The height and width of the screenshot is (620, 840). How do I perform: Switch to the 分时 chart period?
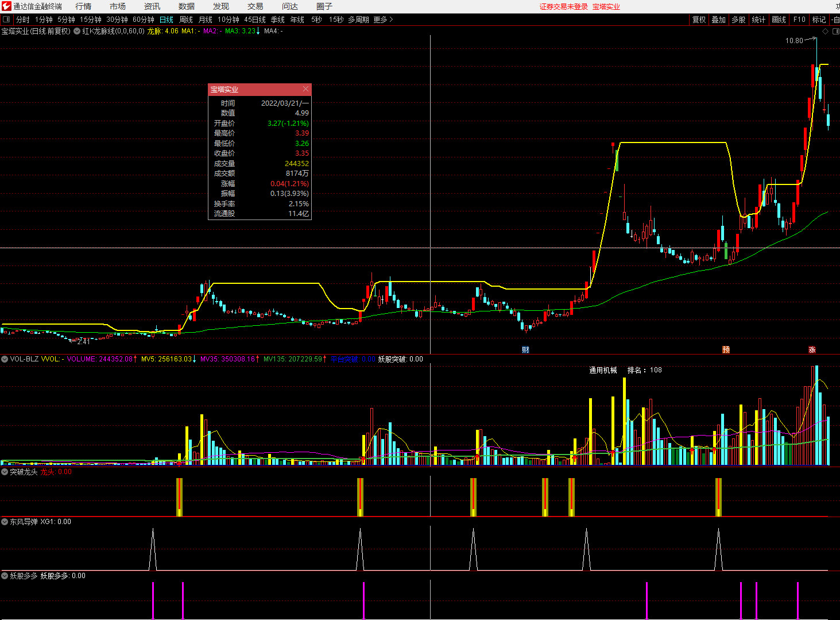click(23, 20)
